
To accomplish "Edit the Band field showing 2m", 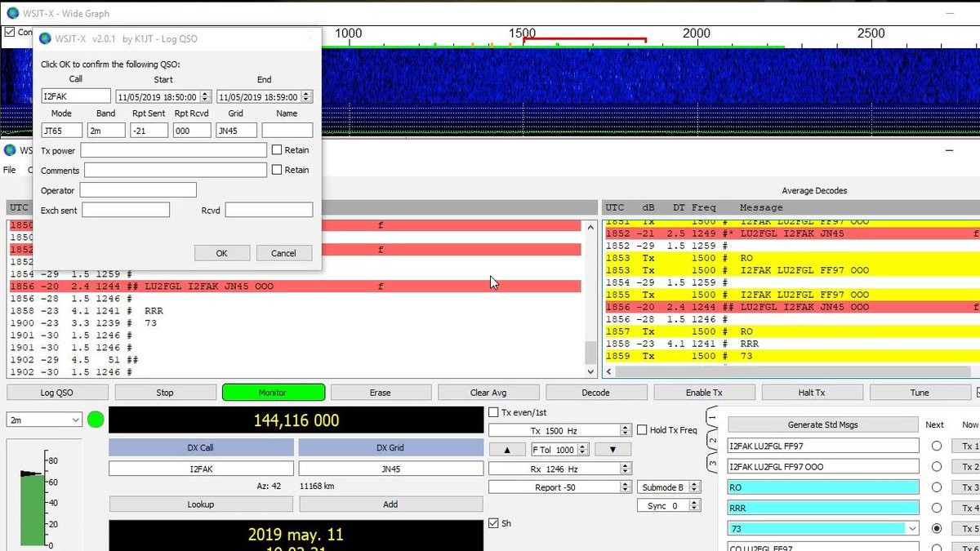I will (106, 130).
